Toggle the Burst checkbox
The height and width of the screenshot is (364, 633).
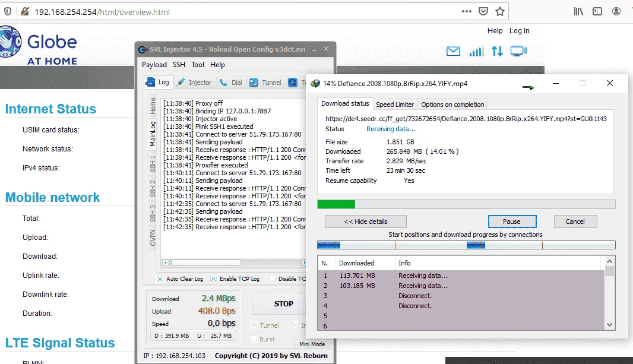point(254,339)
